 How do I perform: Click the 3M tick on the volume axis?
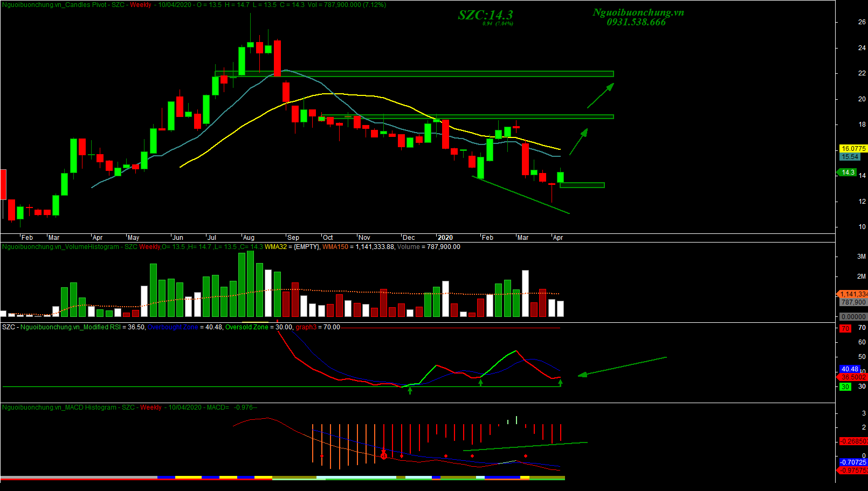[861, 257]
